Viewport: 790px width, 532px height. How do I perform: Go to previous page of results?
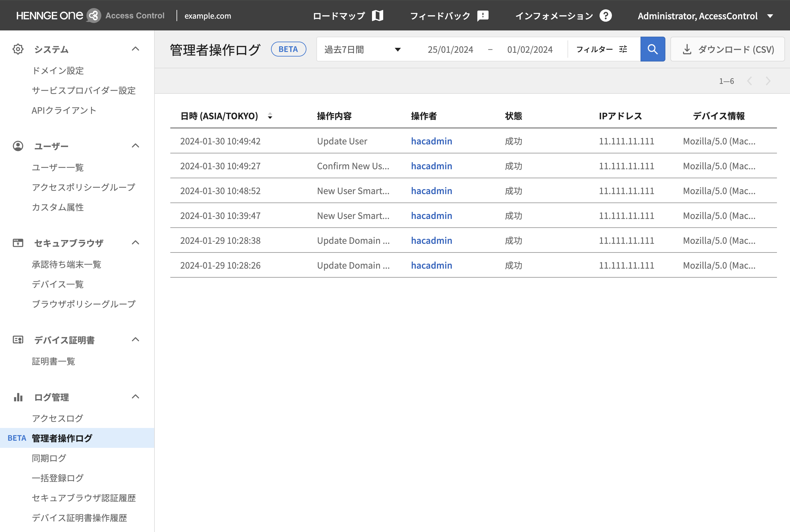[750, 81]
